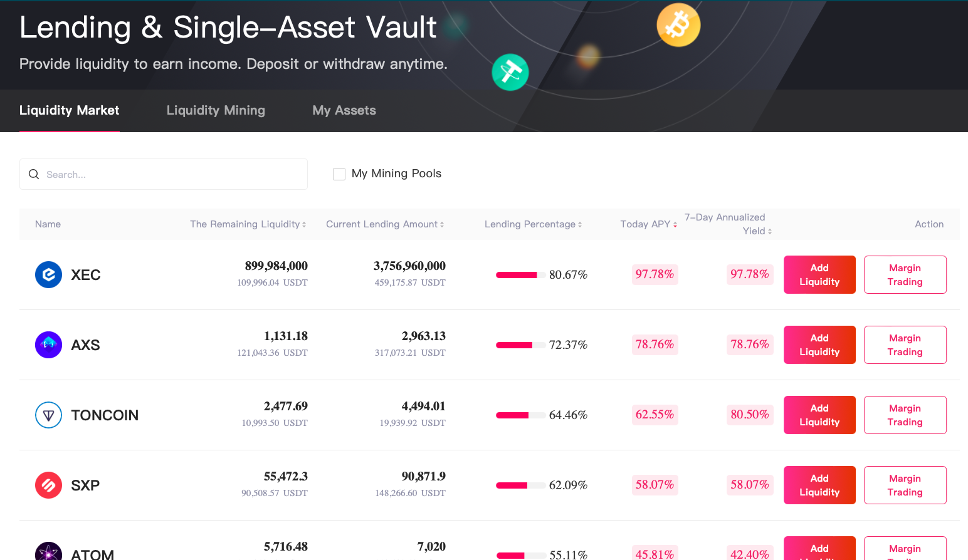Enable the My Mining Pools checkbox
Image resolution: width=968 pixels, height=560 pixels.
[339, 174]
